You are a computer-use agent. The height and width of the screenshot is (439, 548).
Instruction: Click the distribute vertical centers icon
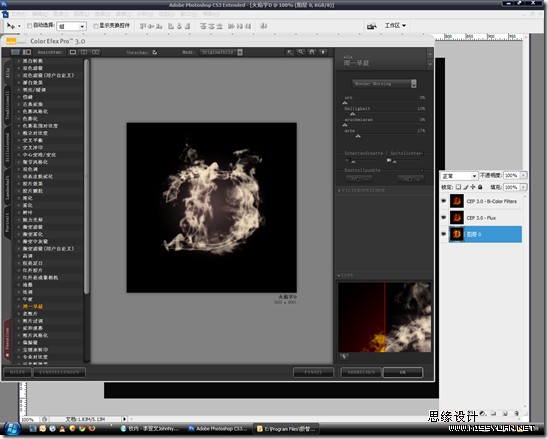pyautogui.click(x=211, y=26)
